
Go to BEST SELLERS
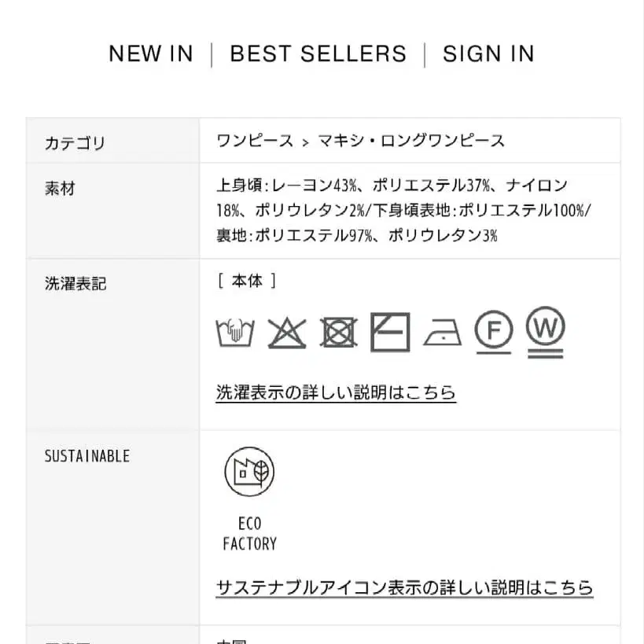pos(318,53)
